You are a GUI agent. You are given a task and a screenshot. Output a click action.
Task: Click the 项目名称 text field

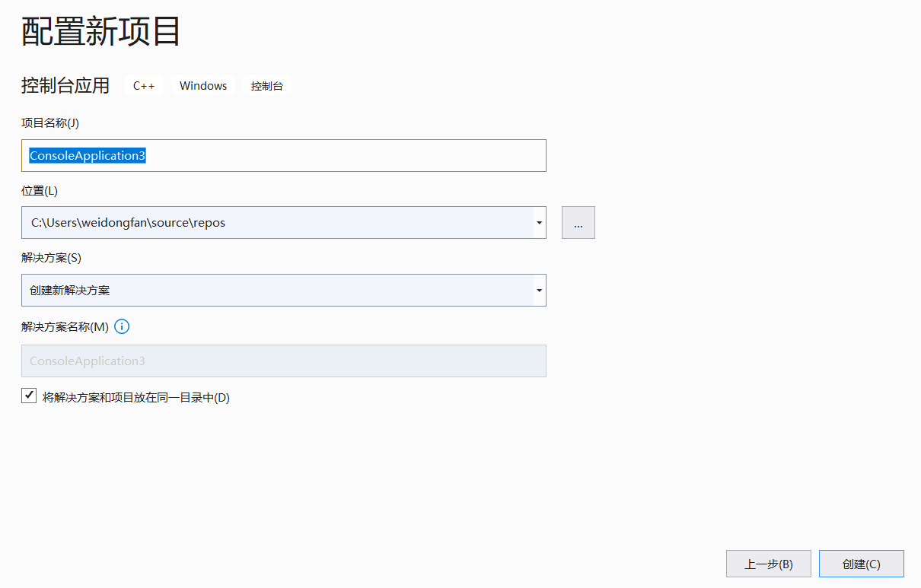[x=283, y=156]
